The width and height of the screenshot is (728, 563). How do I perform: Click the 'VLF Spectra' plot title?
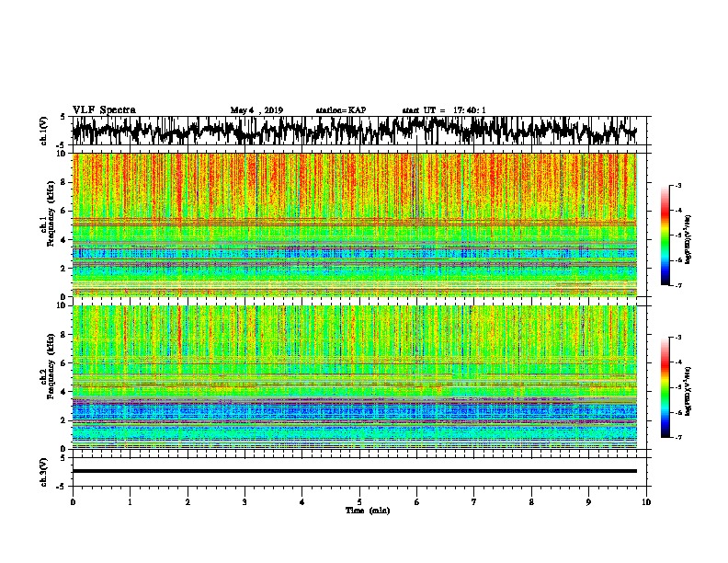(x=104, y=110)
